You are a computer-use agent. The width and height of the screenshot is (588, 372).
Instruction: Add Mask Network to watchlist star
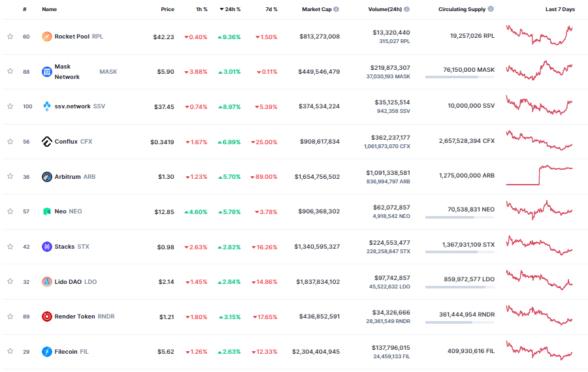pos(10,71)
